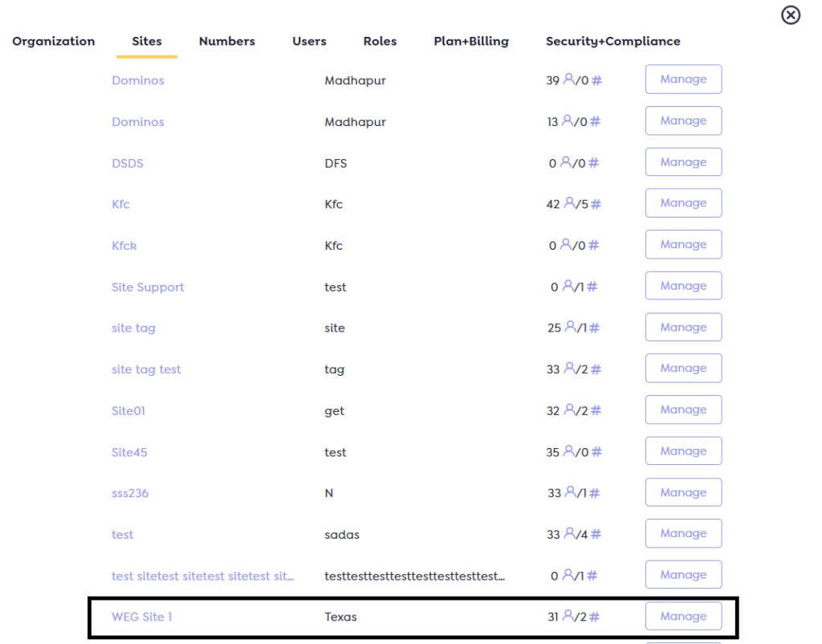The height and width of the screenshot is (644, 822).
Task: Open the user icon for Site01
Action: click(568, 410)
